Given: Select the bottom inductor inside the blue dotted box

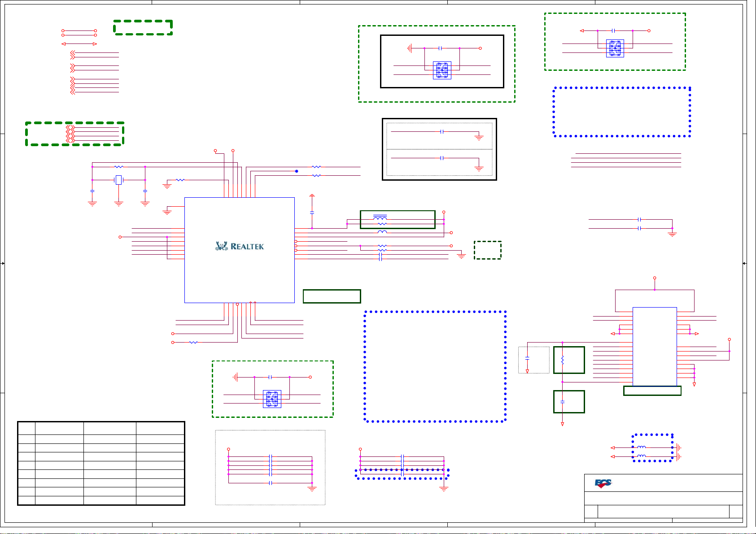Looking at the screenshot, I should coord(642,456).
